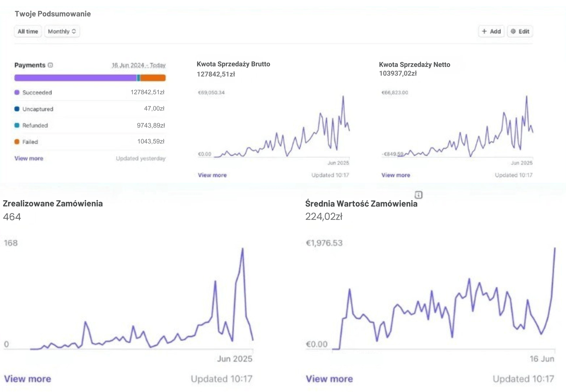566x392 pixels.
Task: Click the average order value 224,02zł
Action: pos(324,217)
